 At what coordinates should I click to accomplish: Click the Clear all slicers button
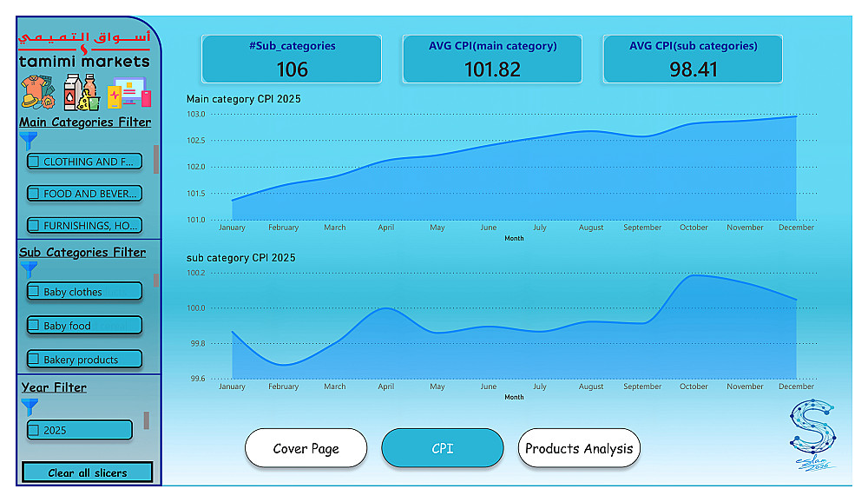tap(87, 472)
